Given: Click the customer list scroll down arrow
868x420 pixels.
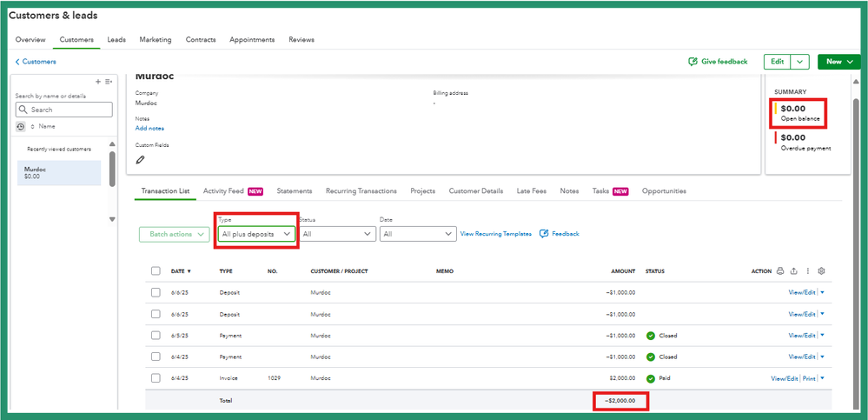Looking at the screenshot, I should [112, 219].
